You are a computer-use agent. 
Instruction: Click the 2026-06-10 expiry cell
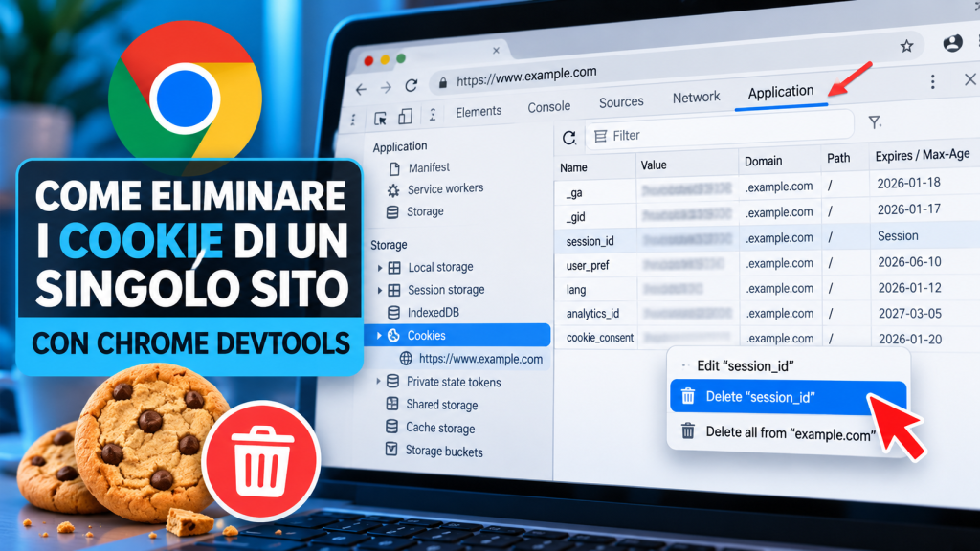909,262
